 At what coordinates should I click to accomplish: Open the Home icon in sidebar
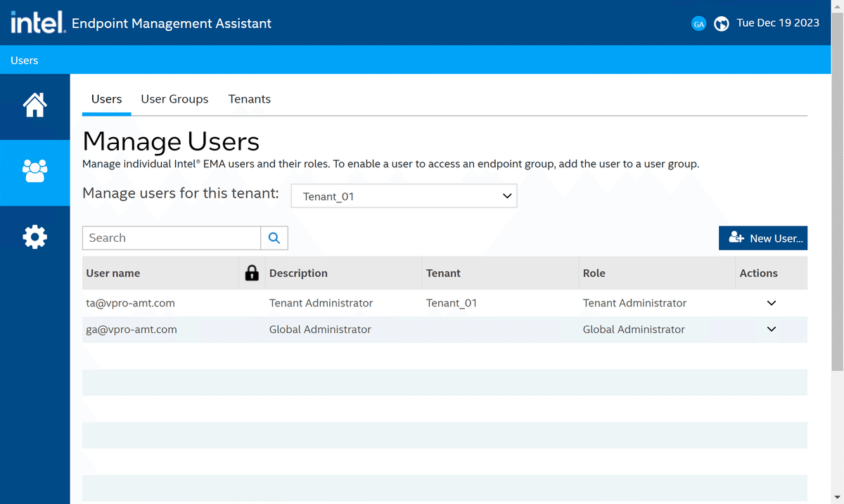click(34, 105)
